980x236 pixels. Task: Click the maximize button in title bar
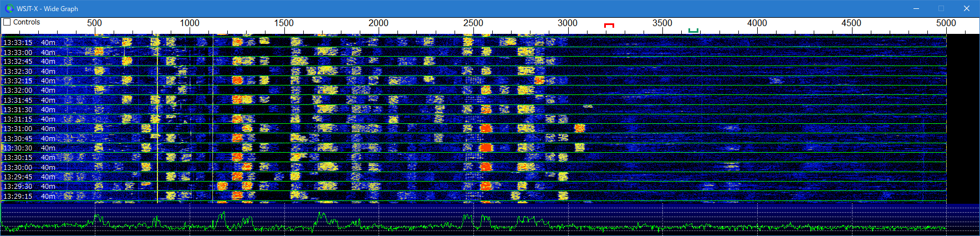pyautogui.click(x=941, y=8)
